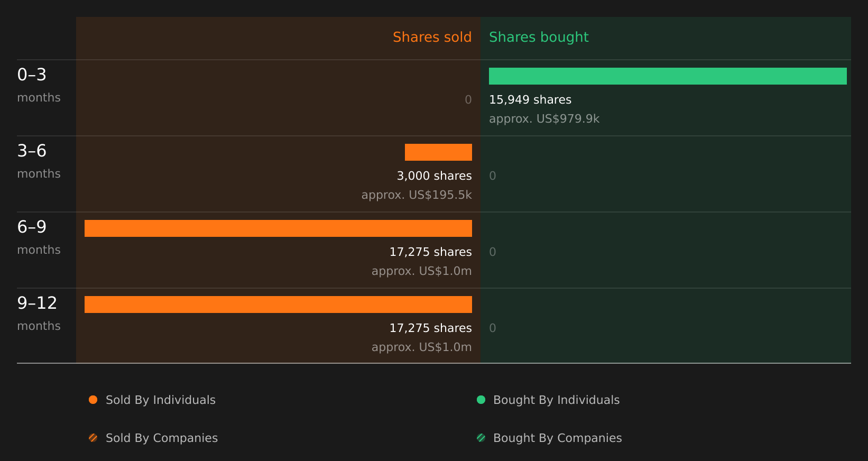This screenshot has height=461, width=868.
Task: Click the zero bought value for 6–9 months
Action: 493,252
